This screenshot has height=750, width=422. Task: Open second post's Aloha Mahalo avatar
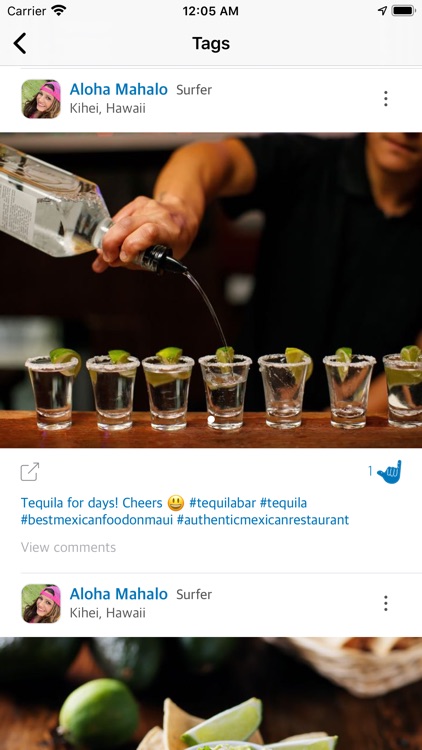[41, 604]
